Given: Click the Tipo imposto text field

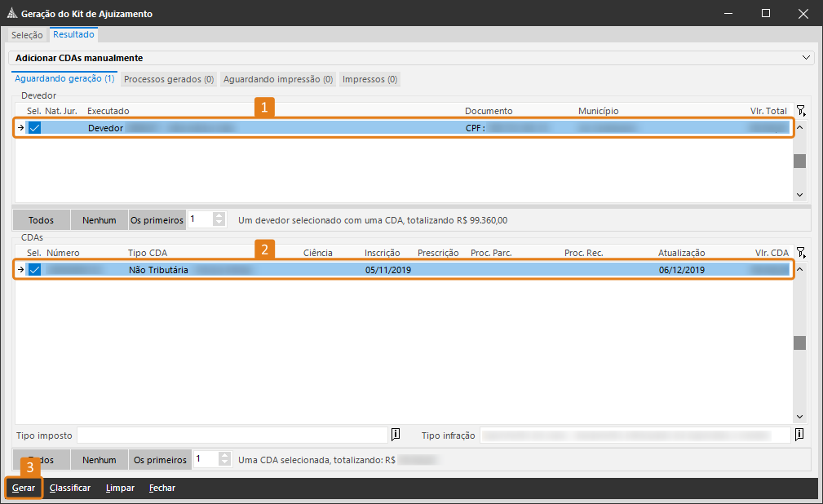Looking at the screenshot, I should (x=232, y=435).
